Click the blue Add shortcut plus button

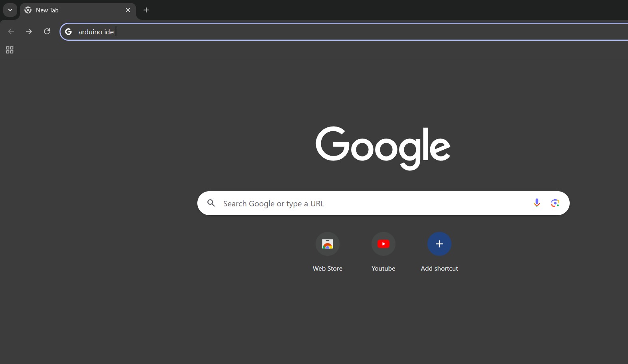point(439,244)
